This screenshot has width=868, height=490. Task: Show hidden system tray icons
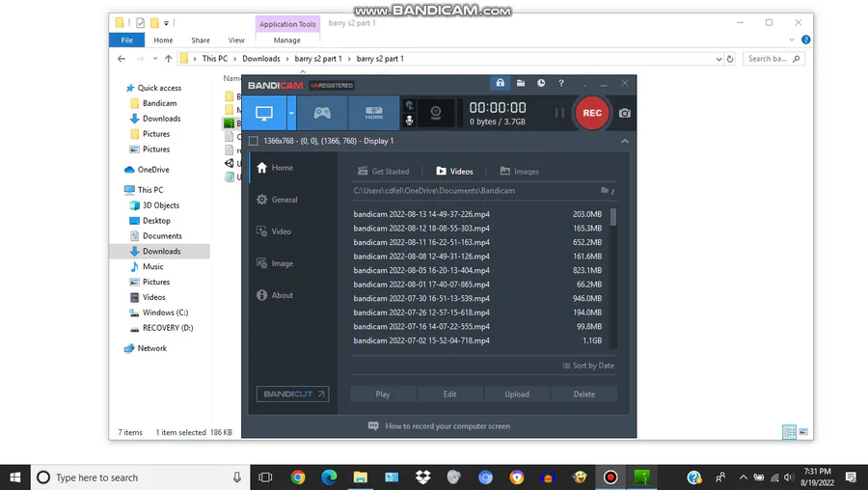tap(743, 477)
